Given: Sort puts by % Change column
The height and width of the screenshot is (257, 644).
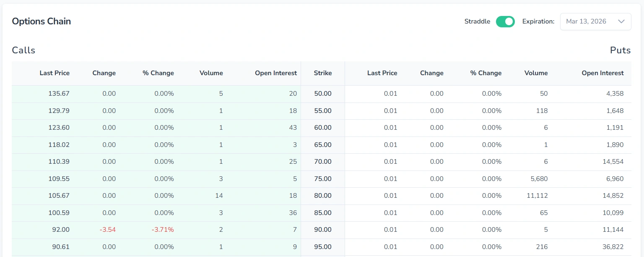Looking at the screenshot, I should click(486, 73).
